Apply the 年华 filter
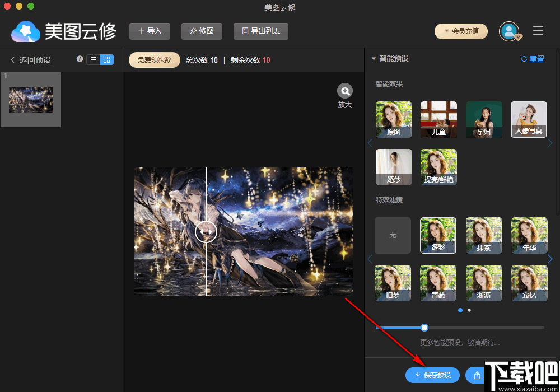560x392 pixels. tap(529, 235)
